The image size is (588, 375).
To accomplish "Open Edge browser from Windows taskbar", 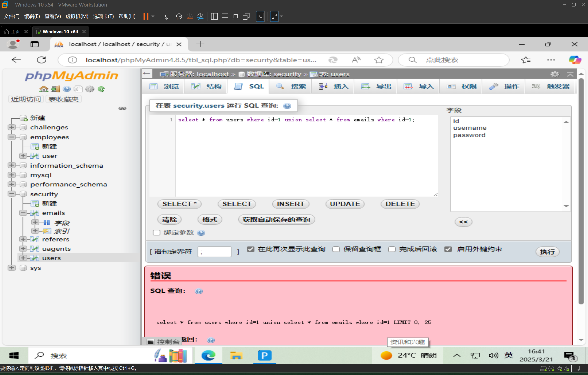I will (x=208, y=355).
